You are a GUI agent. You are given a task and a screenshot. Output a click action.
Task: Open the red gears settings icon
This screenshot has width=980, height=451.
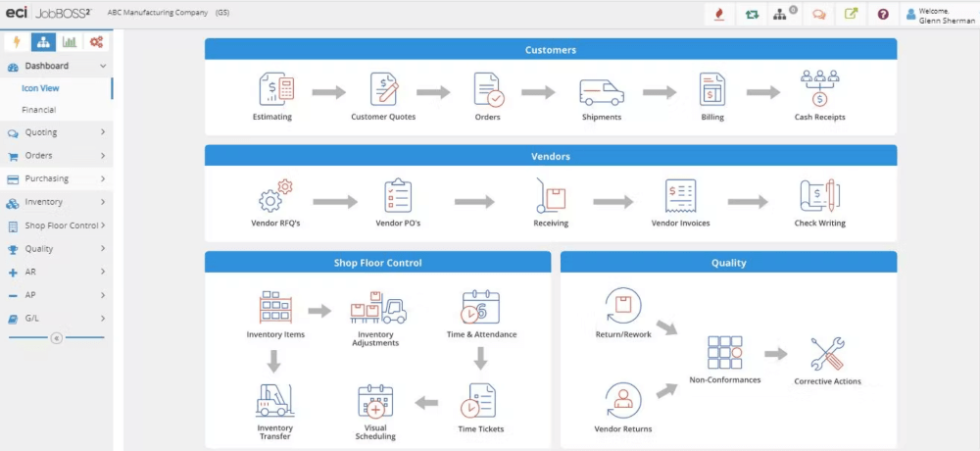[x=96, y=42]
